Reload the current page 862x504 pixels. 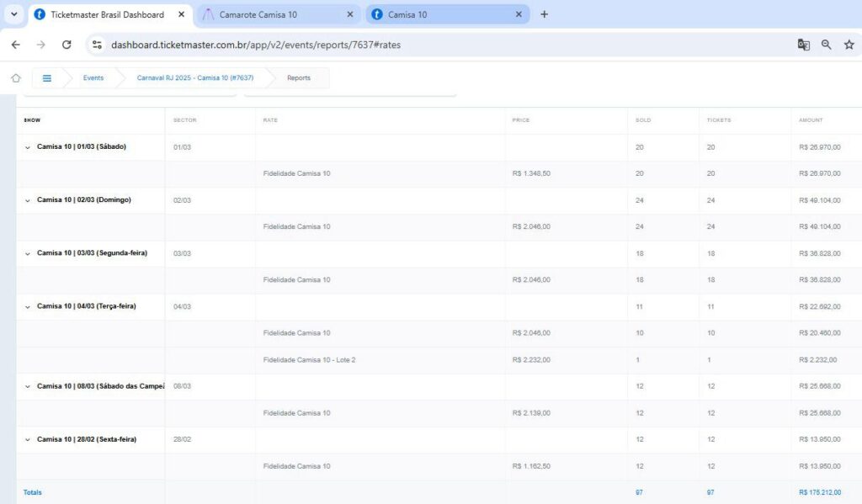[x=67, y=45]
